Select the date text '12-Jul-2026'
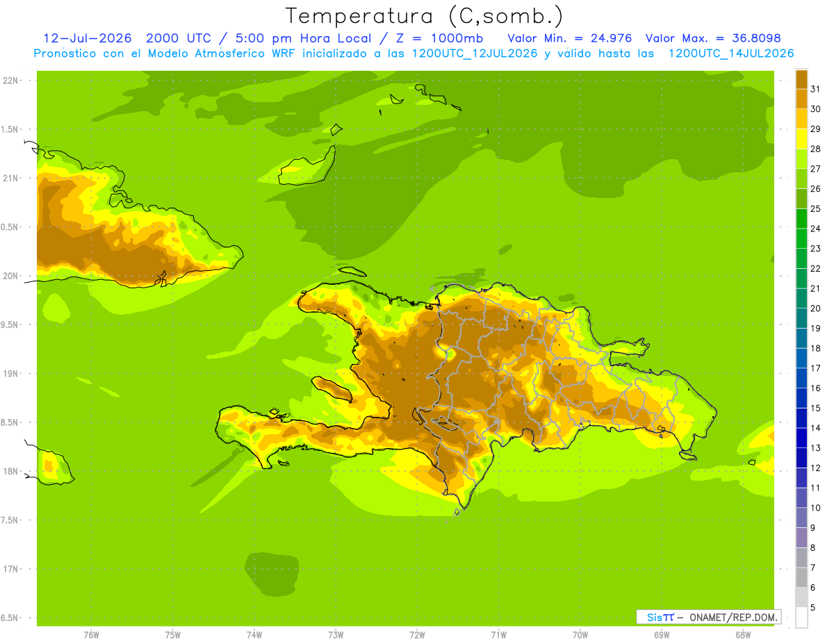The height and width of the screenshot is (644, 834). coord(87,38)
